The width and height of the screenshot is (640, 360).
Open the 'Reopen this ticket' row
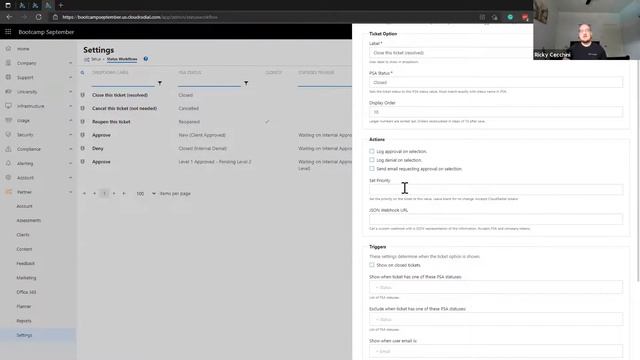(111, 122)
